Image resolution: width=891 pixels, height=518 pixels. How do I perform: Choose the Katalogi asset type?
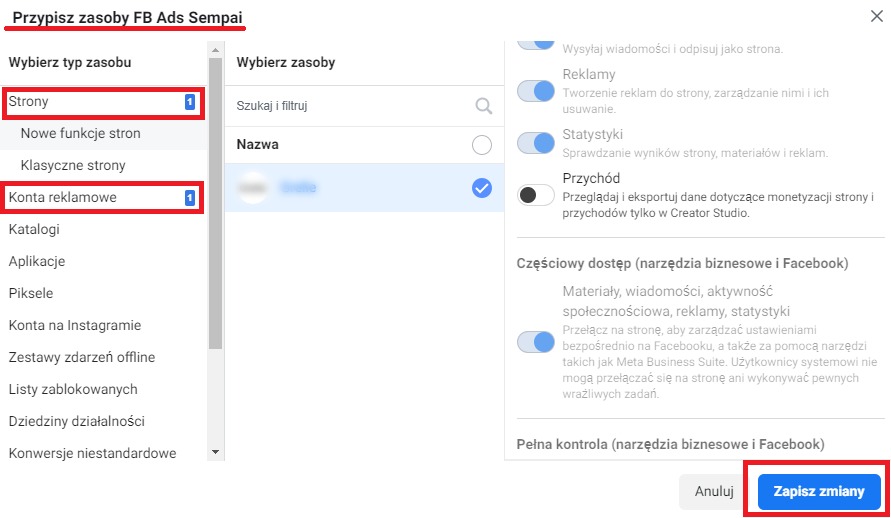(34, 229)
